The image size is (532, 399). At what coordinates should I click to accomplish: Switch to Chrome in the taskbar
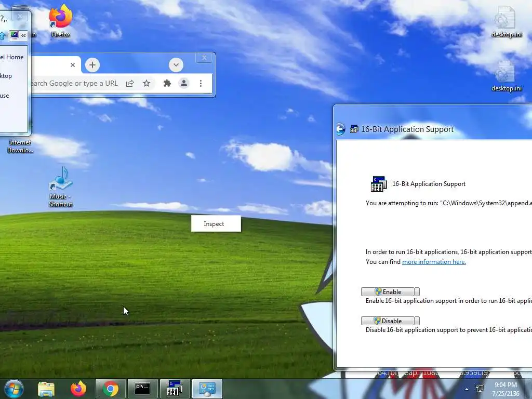[x=111, y=389]
